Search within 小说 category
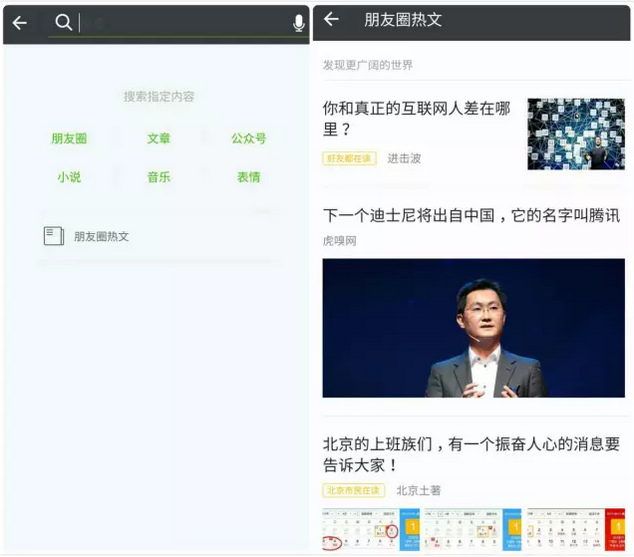 pos(69,177)
